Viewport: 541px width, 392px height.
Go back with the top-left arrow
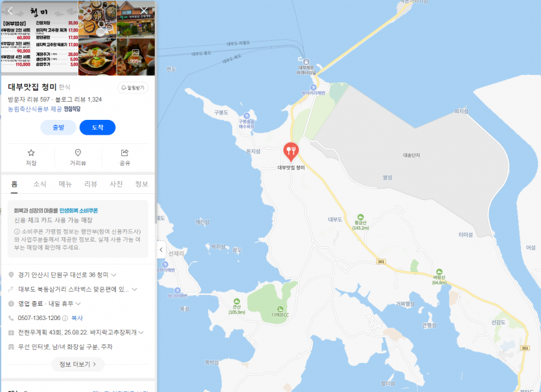10,11
